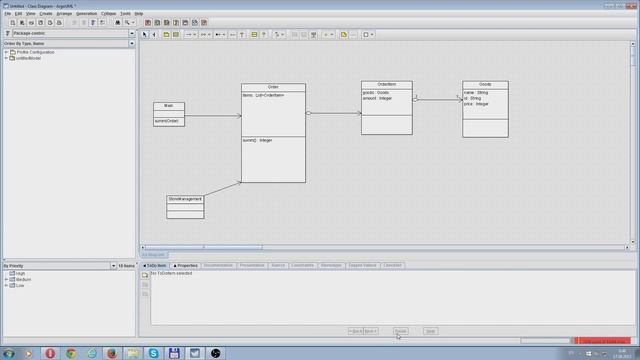Expand the untitledModel tree node
The image size is (640, 360).
[x=6, y=58]
